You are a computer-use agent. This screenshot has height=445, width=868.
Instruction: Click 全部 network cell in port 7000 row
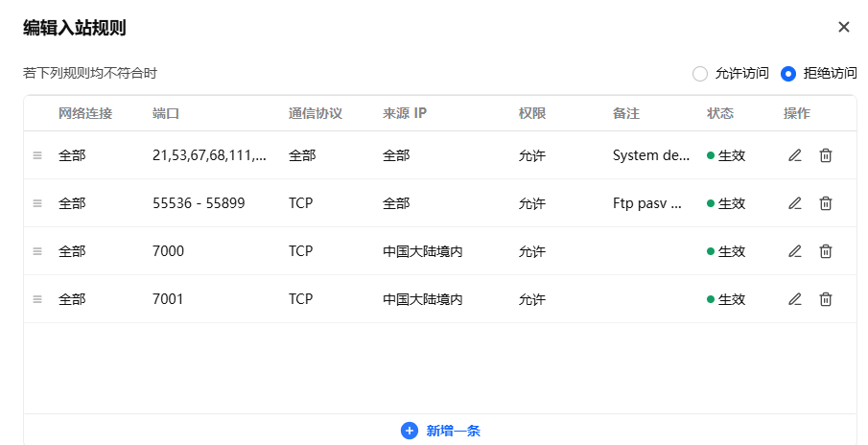(x=72, y=251)
